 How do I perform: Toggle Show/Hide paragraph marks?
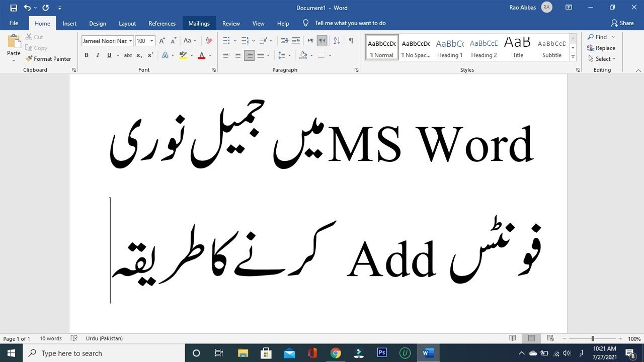(x=351, y=41)
